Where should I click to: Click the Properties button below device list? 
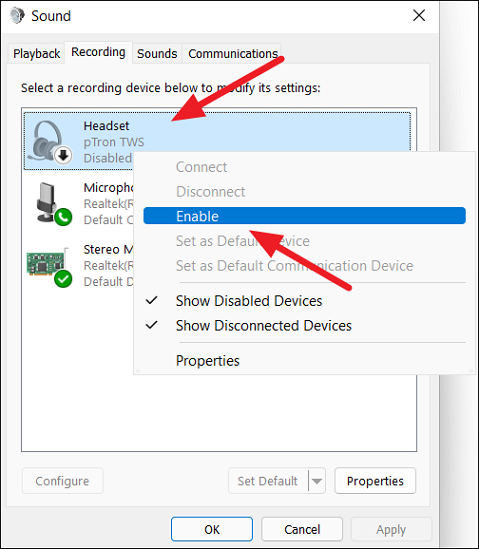point(375,481)
